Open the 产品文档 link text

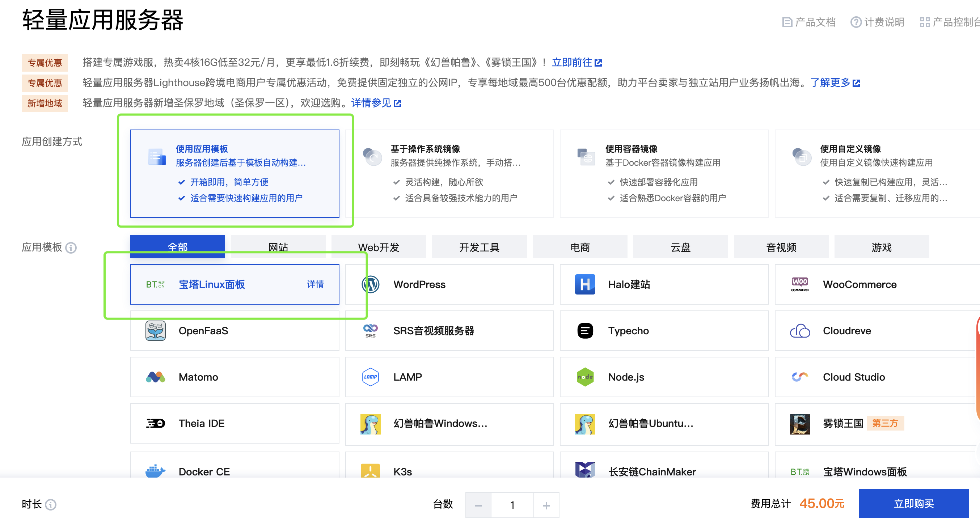click(815, 22)
